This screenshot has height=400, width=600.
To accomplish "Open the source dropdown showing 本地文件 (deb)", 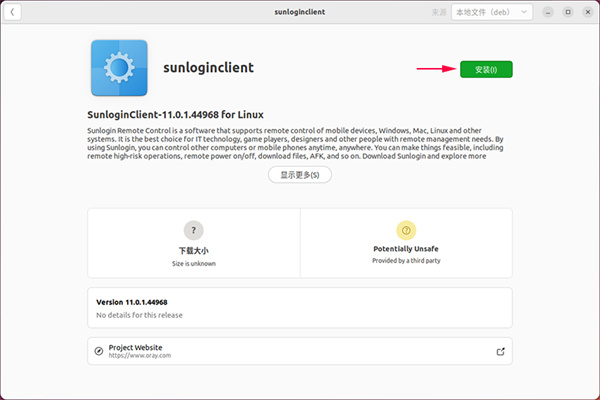I will point(492,12).
